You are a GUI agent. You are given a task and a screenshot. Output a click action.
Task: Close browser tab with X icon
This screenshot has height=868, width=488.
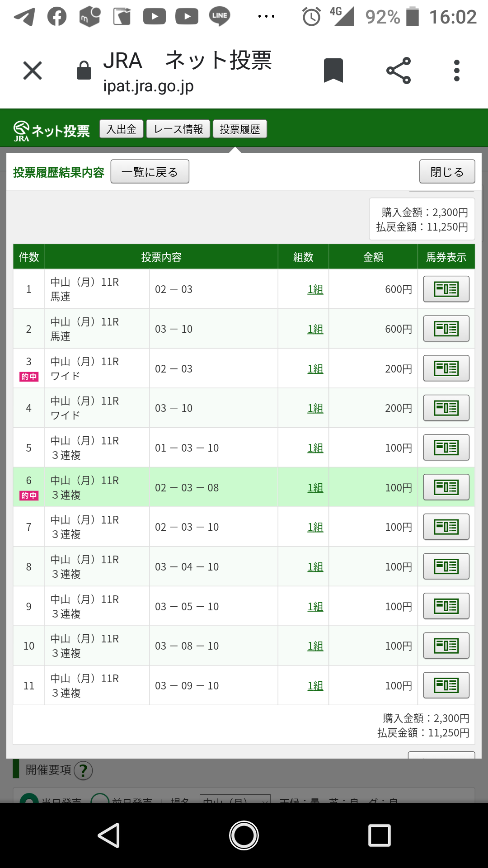coord(33,71)
